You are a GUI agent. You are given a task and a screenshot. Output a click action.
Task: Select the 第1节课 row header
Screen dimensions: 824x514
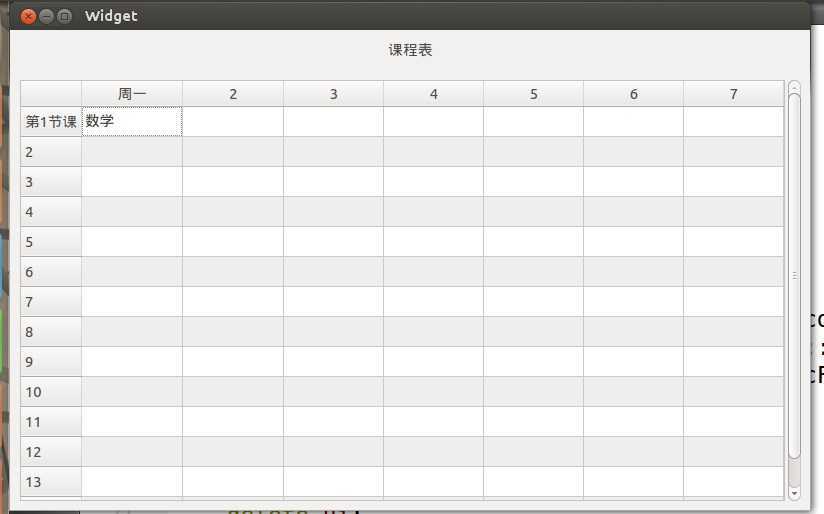point(51,122)
